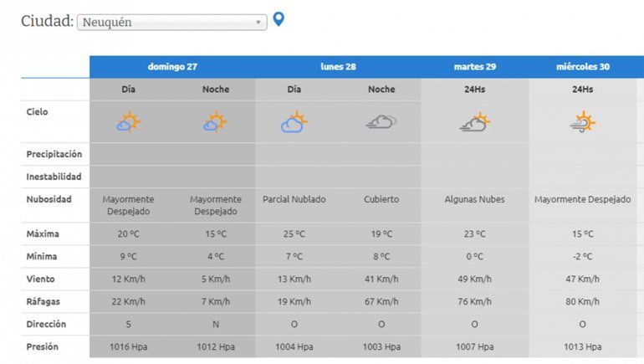Click the 80 Km/h gust value

tap(583, 301)
